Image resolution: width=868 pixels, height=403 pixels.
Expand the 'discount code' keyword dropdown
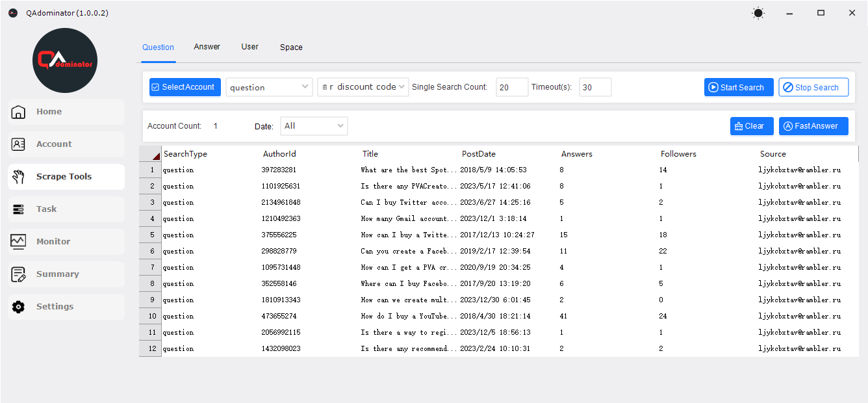(363, 87)
